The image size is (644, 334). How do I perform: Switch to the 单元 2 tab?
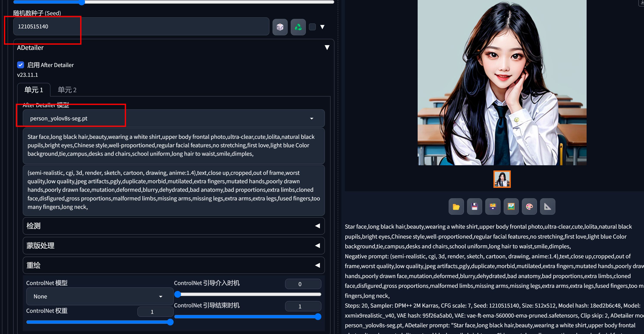click(67, 90)
